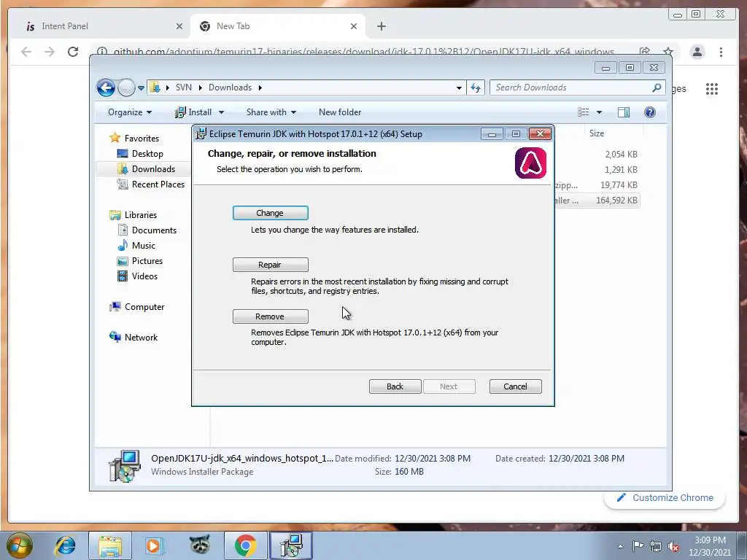Click Downloads in the Explorer address path
This screenshot has height=560, width=747.
coord(230,87)
